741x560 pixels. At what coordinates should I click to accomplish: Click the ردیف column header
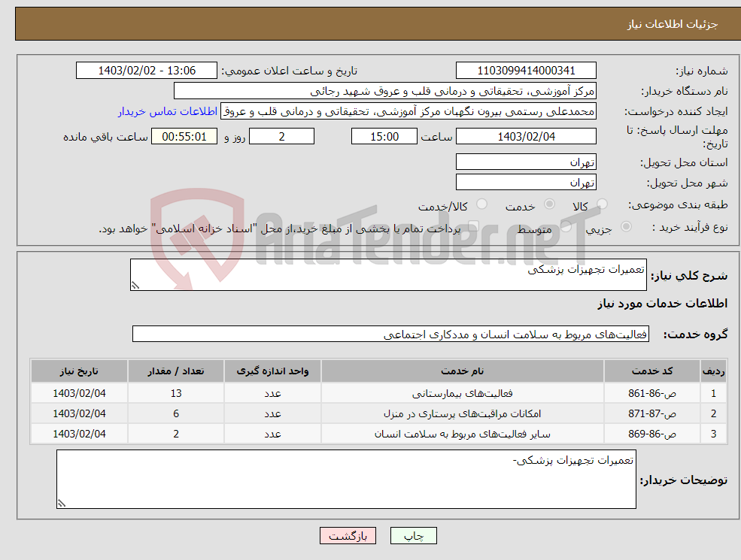tap(713, 371)
